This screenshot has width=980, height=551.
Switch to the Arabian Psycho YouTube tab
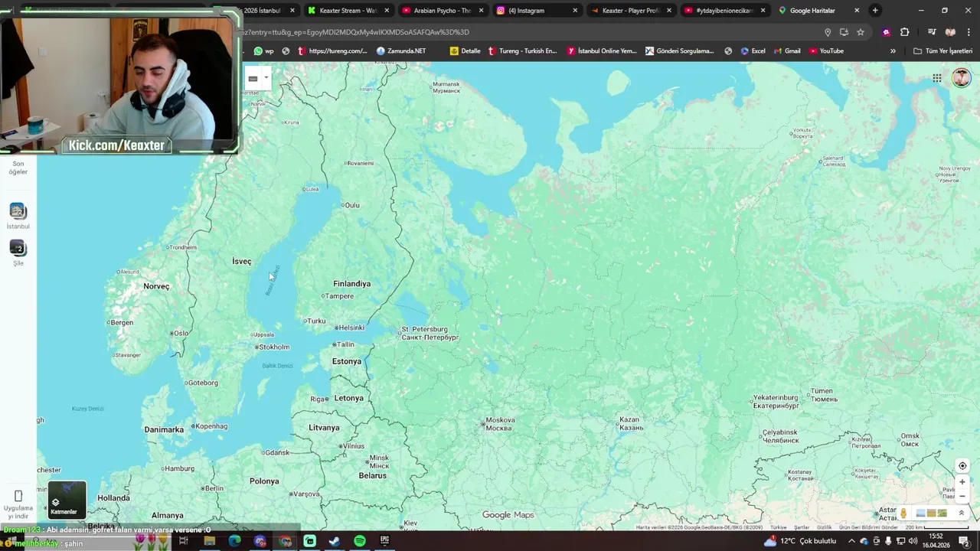442,11
